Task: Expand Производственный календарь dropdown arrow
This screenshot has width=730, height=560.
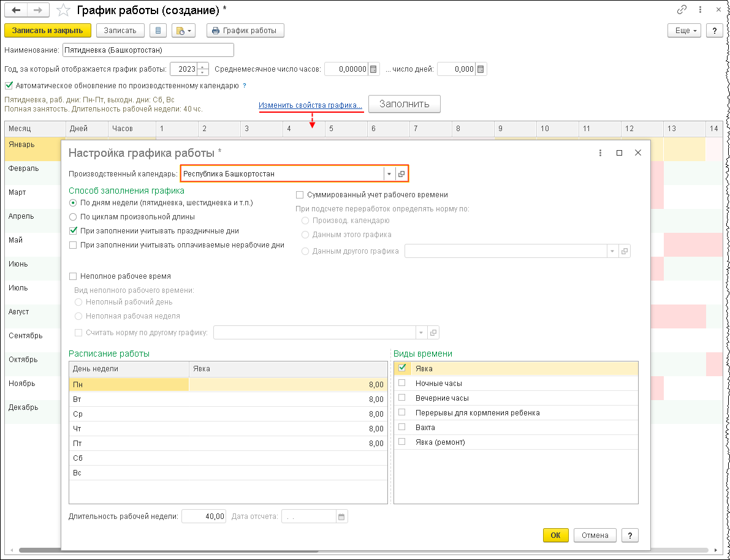Action: 389,173
